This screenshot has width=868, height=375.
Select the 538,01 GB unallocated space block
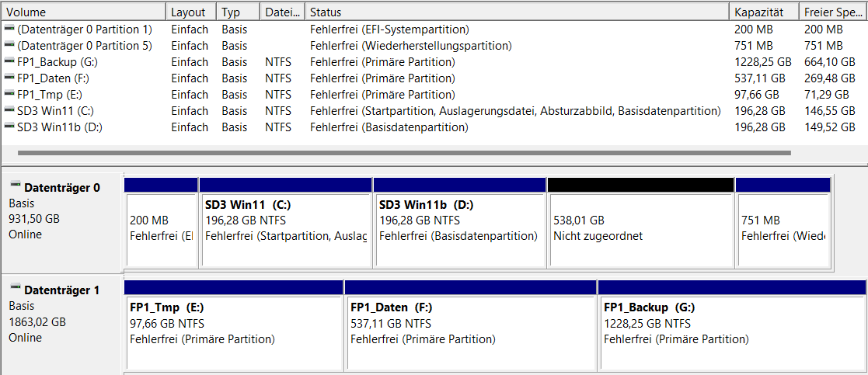coord(640,229)
